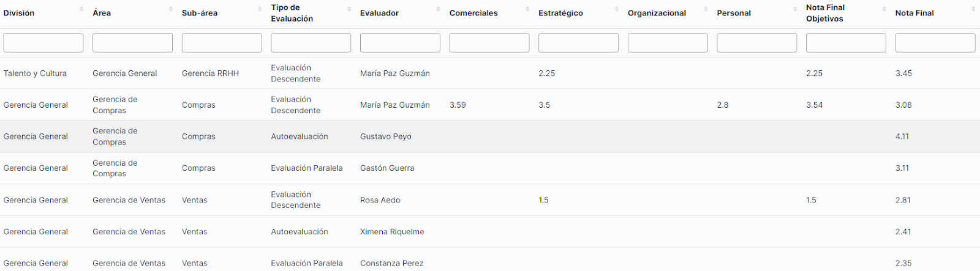Focus the División filter input box

click(x=43, y=43)
